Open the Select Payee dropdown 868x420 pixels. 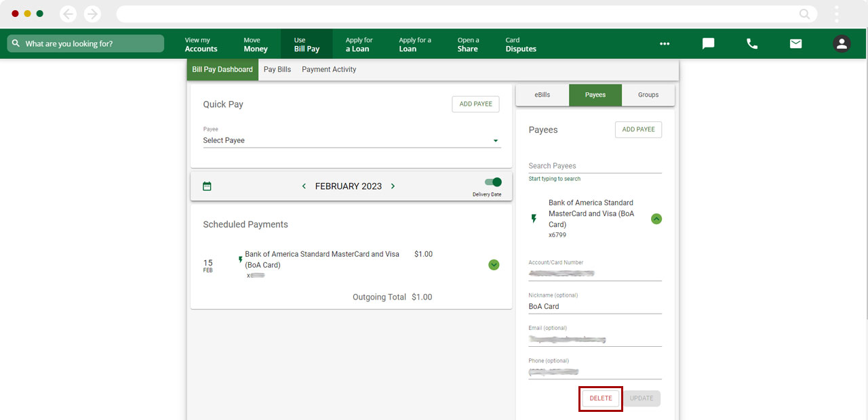[x=352, y=140]
